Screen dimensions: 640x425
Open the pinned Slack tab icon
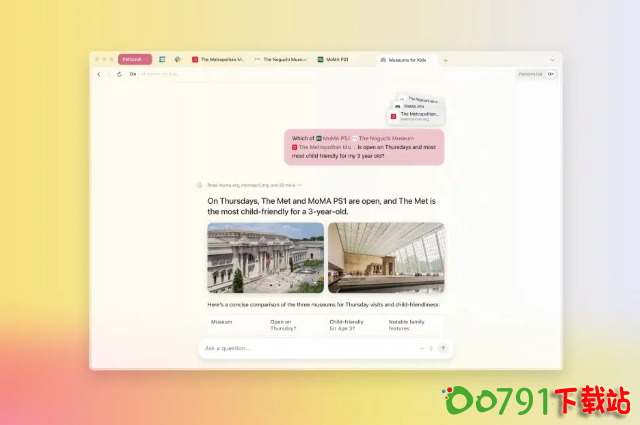tap(177, 60)
